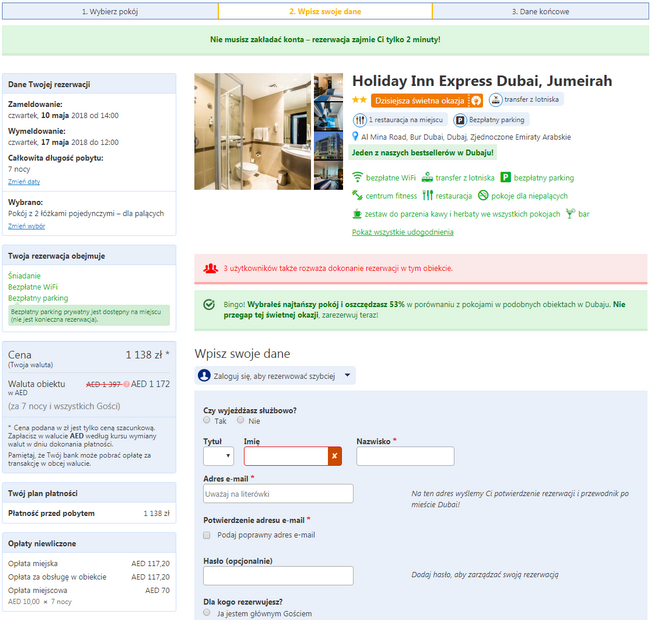The width and height of the screenshot is (650, 620).
Task: Click the green parking P icon
Action: (505, 177)
